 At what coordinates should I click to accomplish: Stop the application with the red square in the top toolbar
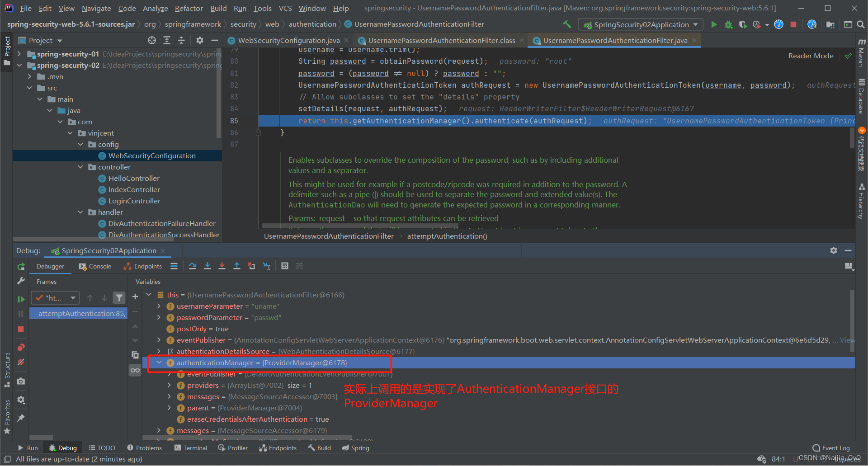pyautogui.click(x=793, y=24)
